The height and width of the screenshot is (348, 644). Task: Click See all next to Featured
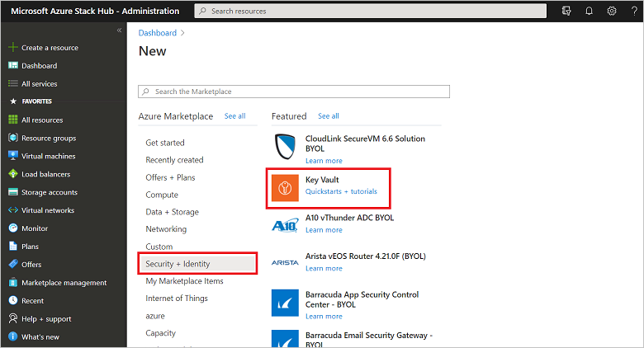pyautogui.click(x=329, y=116)
